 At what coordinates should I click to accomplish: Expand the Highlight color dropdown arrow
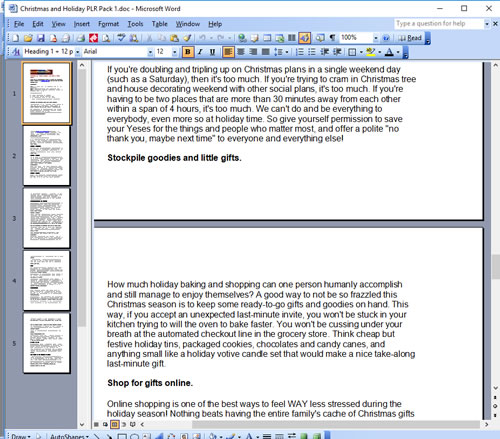(x=380, y=52)
